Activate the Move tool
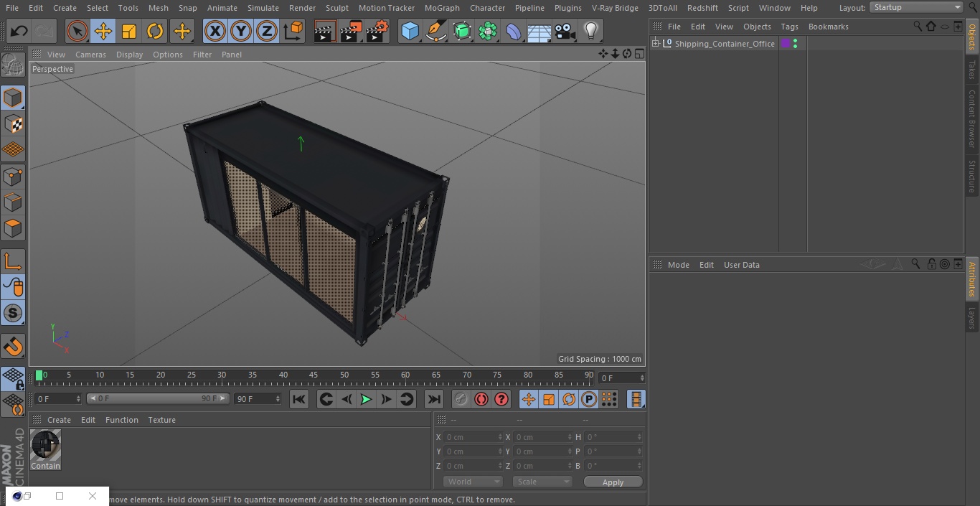Viewport: 980px width, 506px height. click(103, 31)
